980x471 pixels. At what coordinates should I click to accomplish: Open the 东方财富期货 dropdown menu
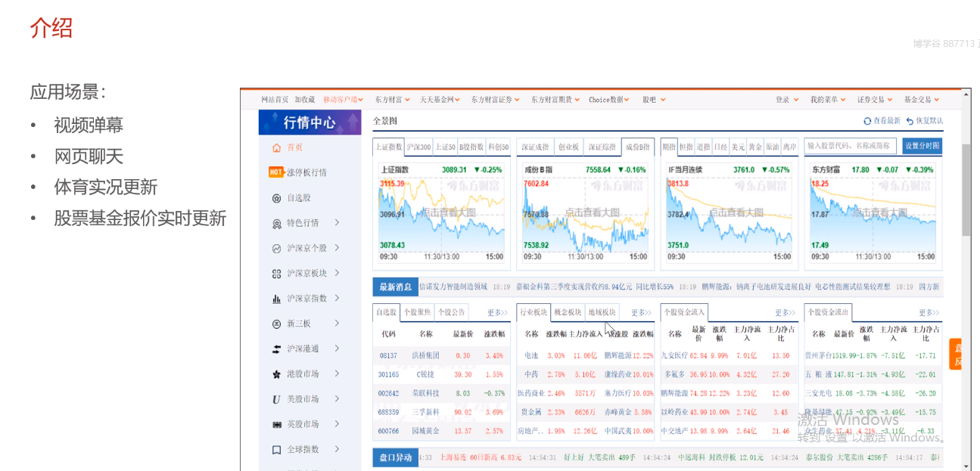pos(555,100)
